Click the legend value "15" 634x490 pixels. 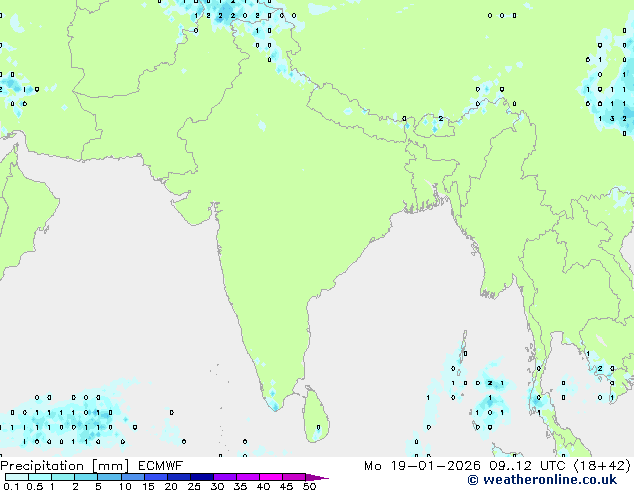pos(148,486)
